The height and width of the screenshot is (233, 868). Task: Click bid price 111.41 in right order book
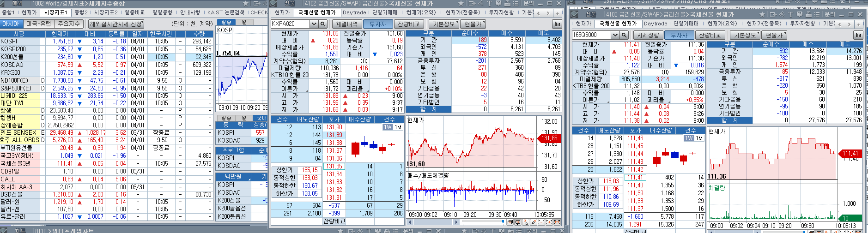pos(635,178)
